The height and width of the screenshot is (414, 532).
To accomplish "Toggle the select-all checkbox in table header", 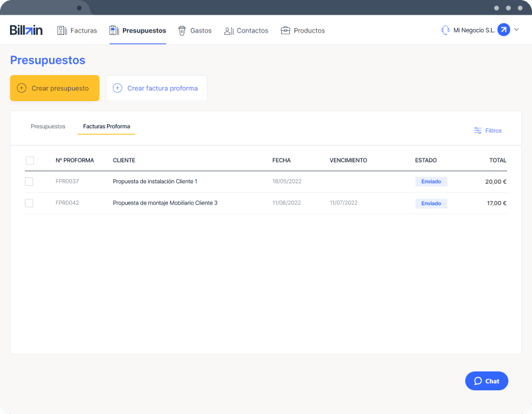I will click(30, 160).
